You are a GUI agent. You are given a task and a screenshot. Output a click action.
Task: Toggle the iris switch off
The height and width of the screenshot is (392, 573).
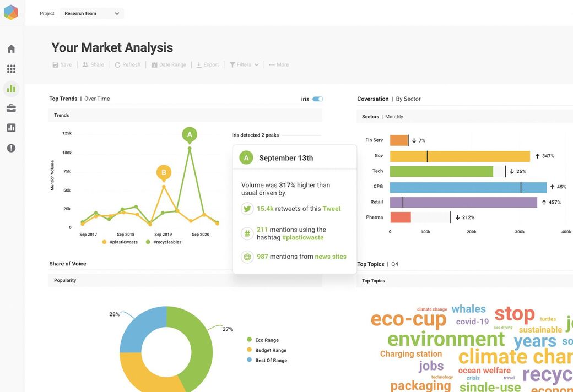(x=318, y=99)
